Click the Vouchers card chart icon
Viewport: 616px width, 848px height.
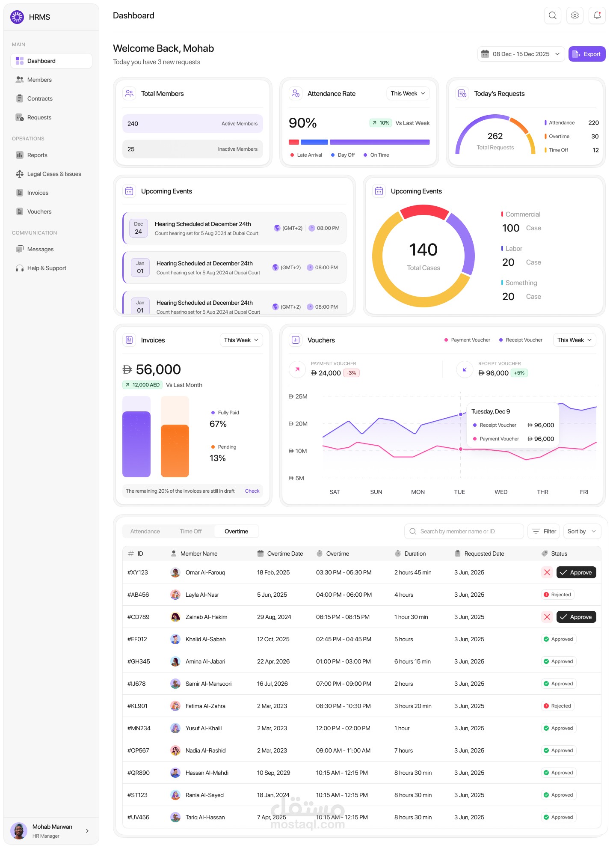296,340
